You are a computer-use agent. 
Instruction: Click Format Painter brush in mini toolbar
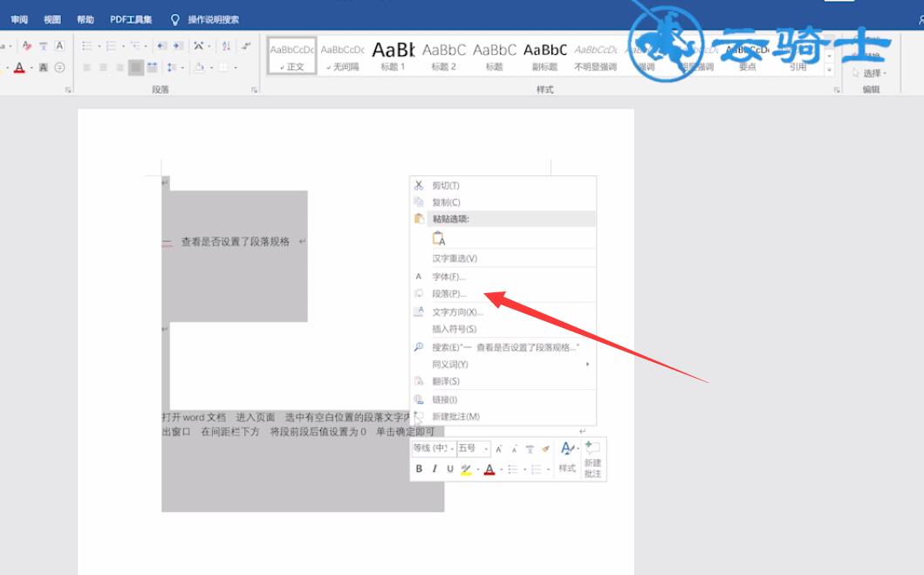tap(545, 449)
